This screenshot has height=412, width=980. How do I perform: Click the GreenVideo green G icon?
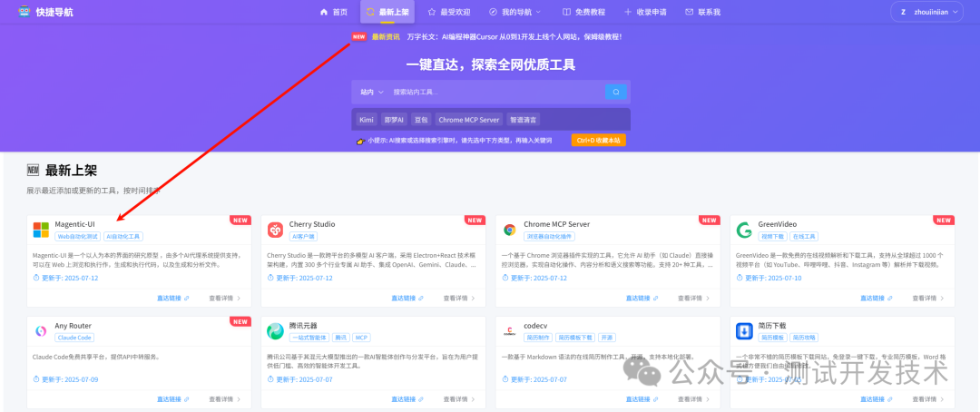[x=744, y=230]
